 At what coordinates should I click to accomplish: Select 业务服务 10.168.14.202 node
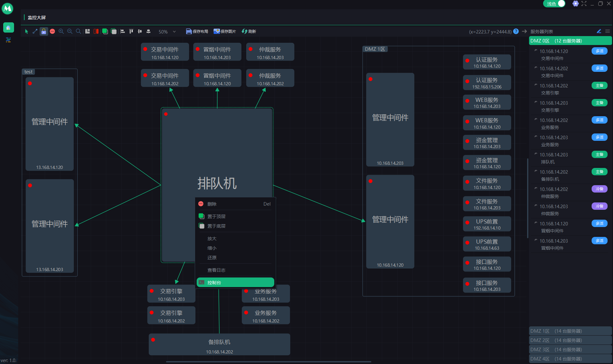pyautogui.click(x=266, y=315)
